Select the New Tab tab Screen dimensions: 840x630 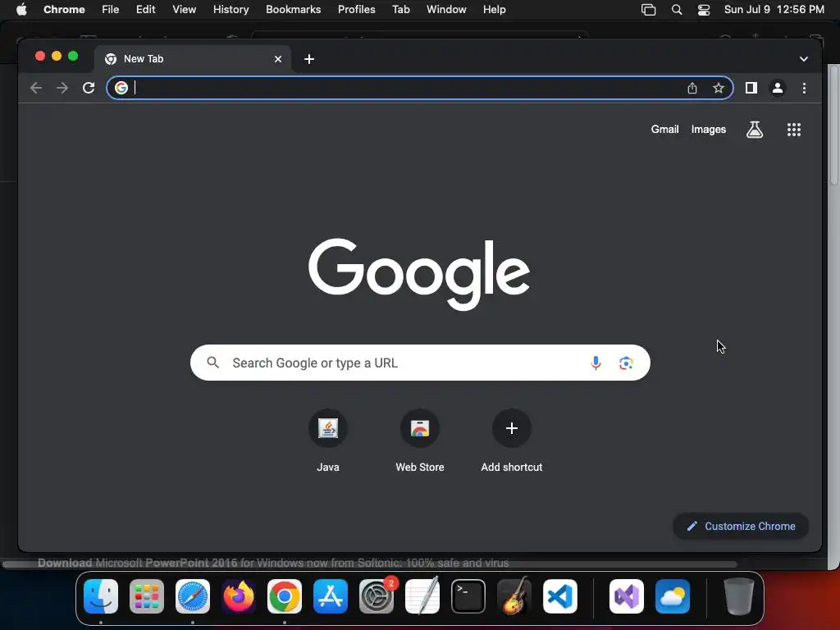coord(193,59)
